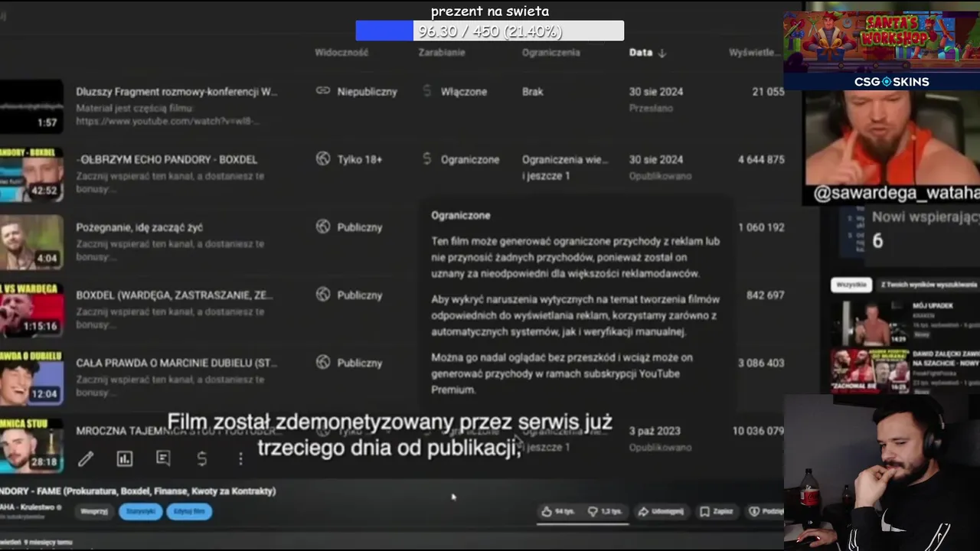Open the 42:52 Olbrzym Echo Pandory thumbnail
This screenshot has height=551, width=980.
[x=31, y=174]
